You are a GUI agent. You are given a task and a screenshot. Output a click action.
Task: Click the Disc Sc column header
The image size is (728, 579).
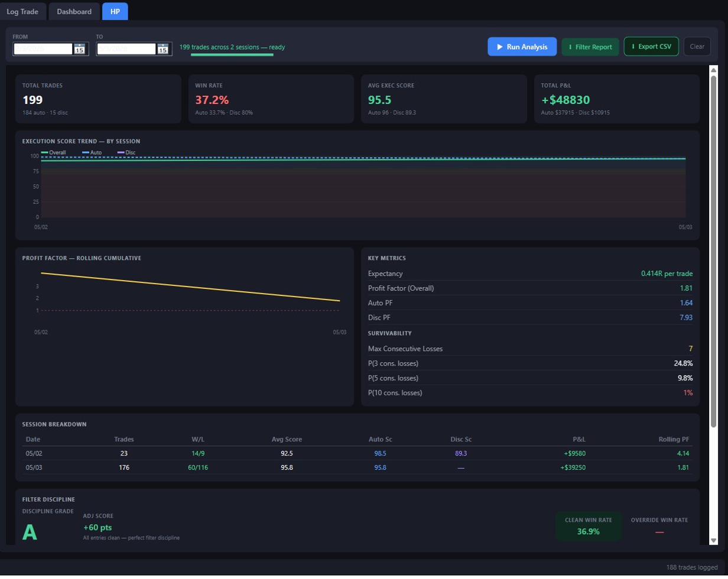[x=461, y=440]
